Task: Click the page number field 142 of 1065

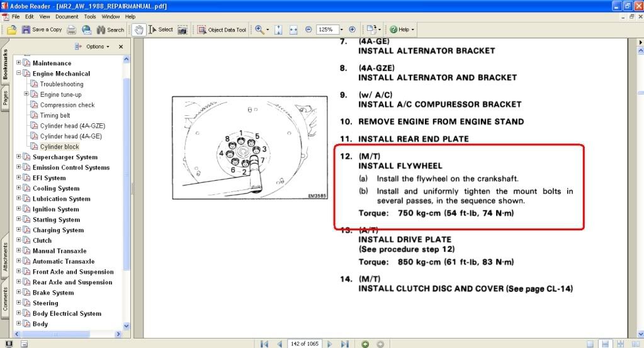Action: (305, 344)
